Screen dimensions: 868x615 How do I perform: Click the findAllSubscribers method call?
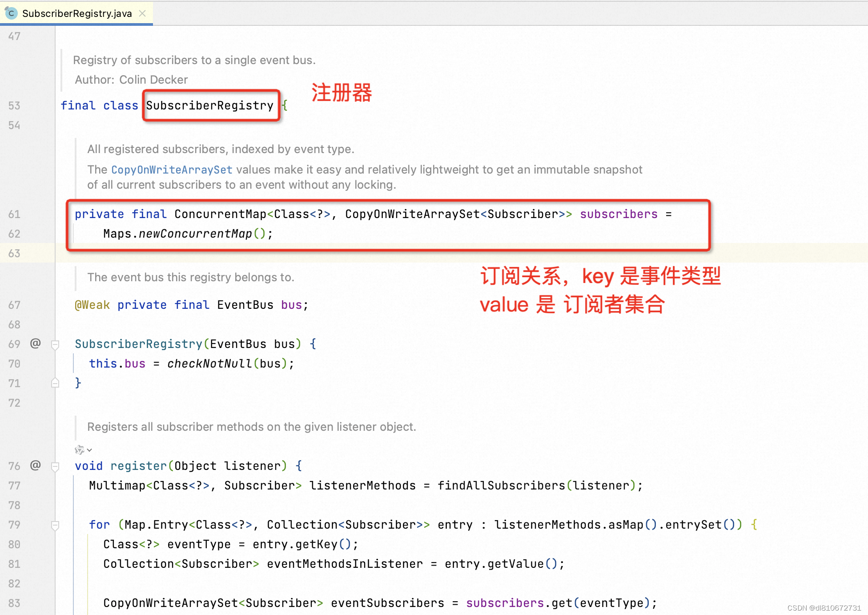pos(501,486)
